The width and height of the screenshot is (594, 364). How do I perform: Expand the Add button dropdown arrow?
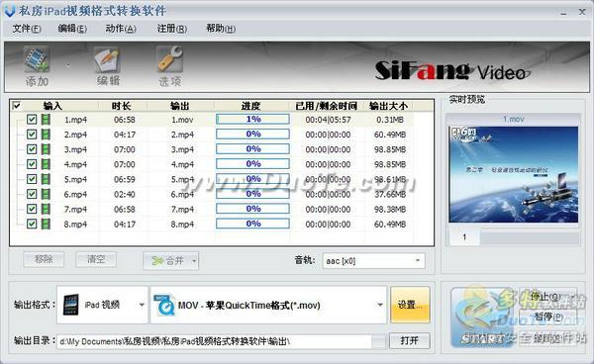point(67,66)
